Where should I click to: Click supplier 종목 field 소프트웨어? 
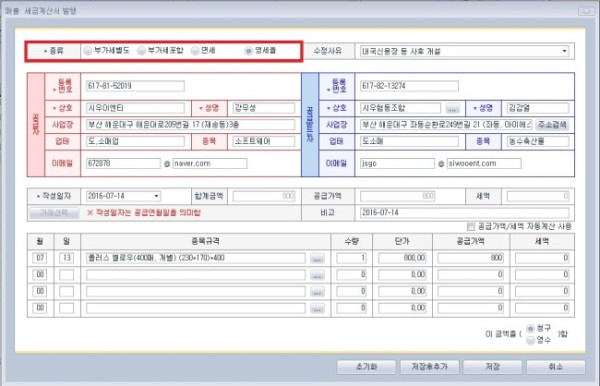tap(264, 141)
